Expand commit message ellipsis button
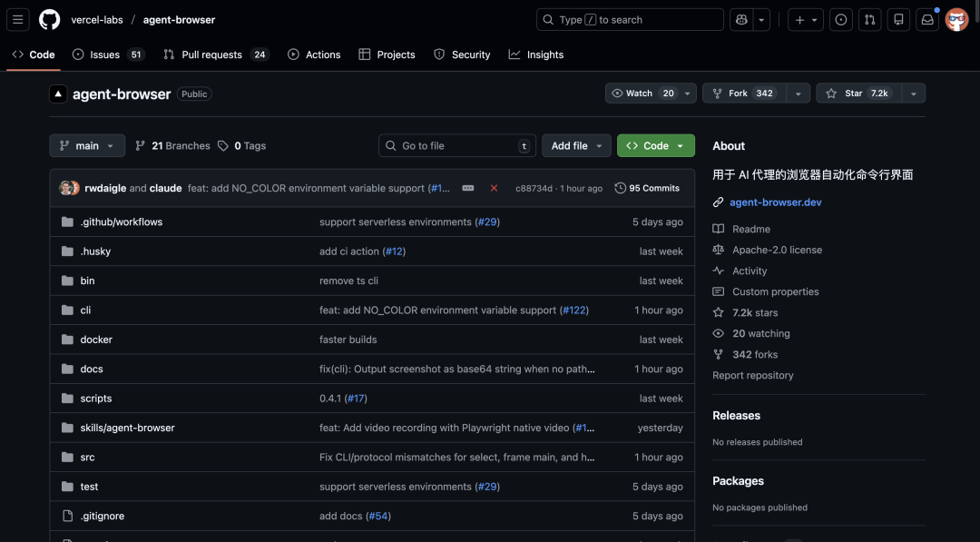Screen dimensions: 980x542 pos(468,188)
